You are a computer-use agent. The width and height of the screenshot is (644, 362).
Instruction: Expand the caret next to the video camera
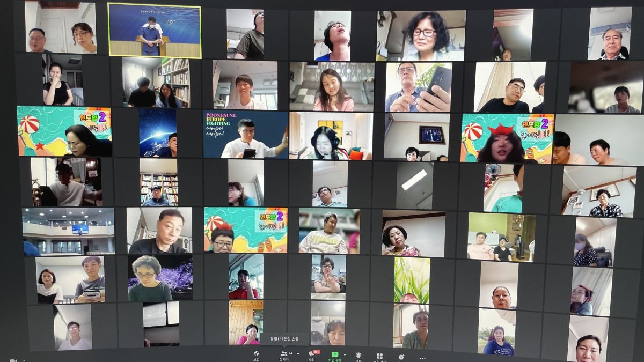click(x=24, y=360)
